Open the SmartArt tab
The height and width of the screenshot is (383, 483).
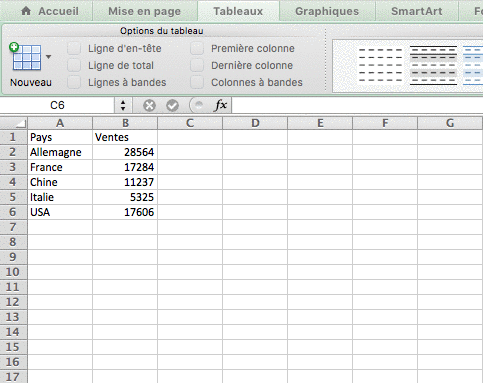point(417,11)
